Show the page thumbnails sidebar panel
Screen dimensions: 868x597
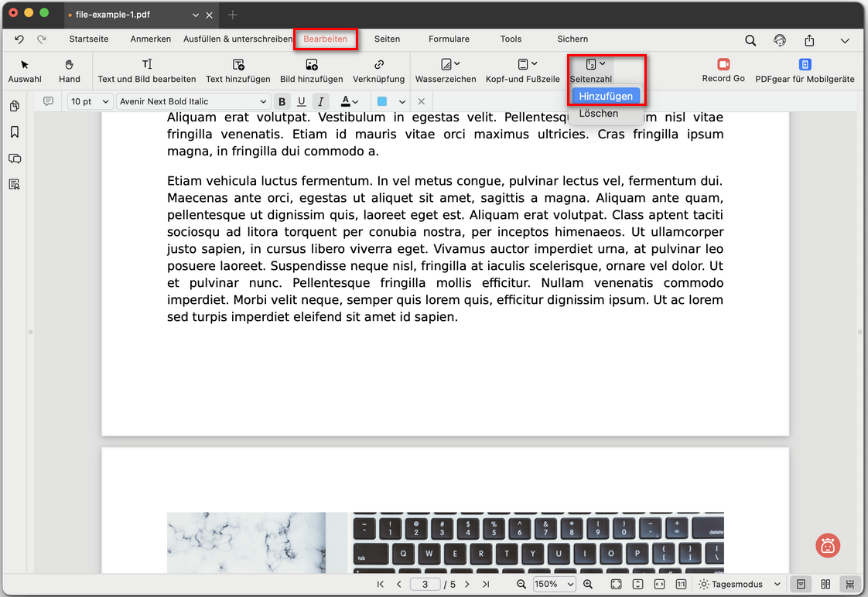pyautogui.click(x=14, y=106)
